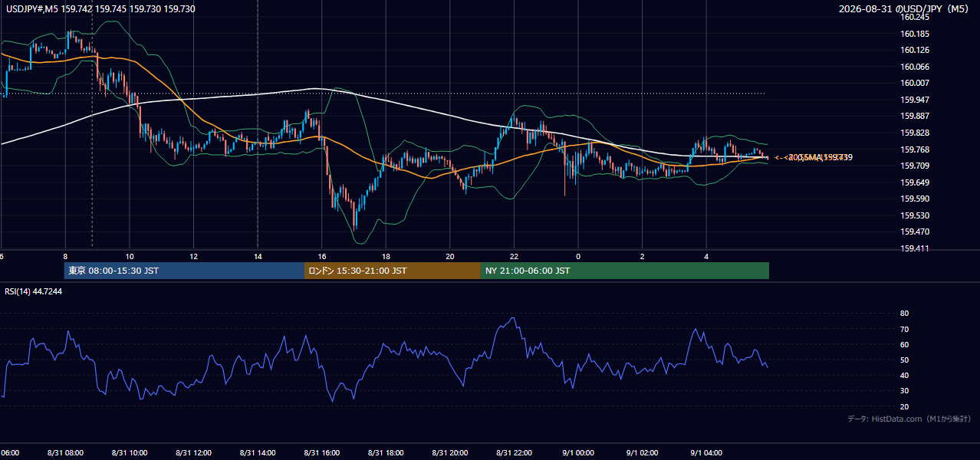The image size is (980, 460).
Task: Click hour label 0 under the price chart
Action: (578, 256)
